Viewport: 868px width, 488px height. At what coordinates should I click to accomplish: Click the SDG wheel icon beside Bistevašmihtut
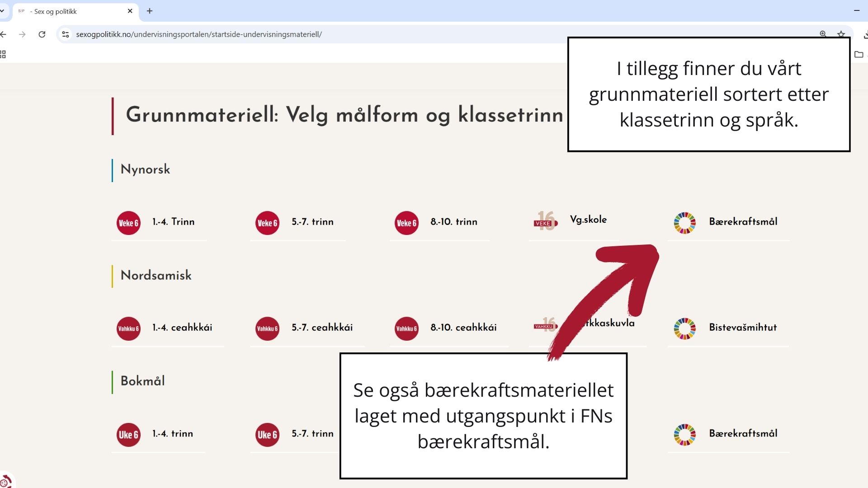(x=684, y=328)
